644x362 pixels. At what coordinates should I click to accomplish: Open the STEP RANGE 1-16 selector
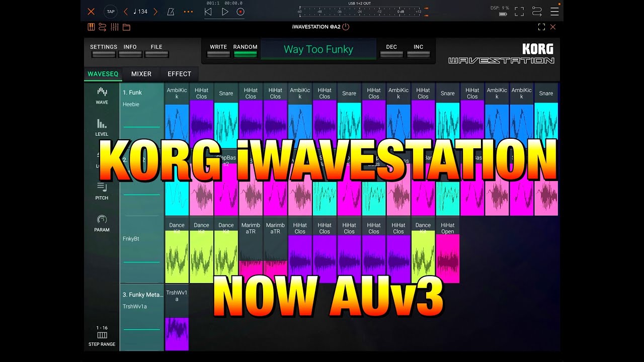(x=102, y=336)
